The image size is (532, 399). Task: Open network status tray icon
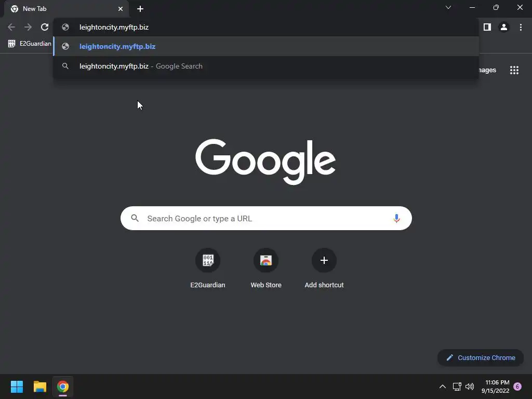[x=457, y=387]
